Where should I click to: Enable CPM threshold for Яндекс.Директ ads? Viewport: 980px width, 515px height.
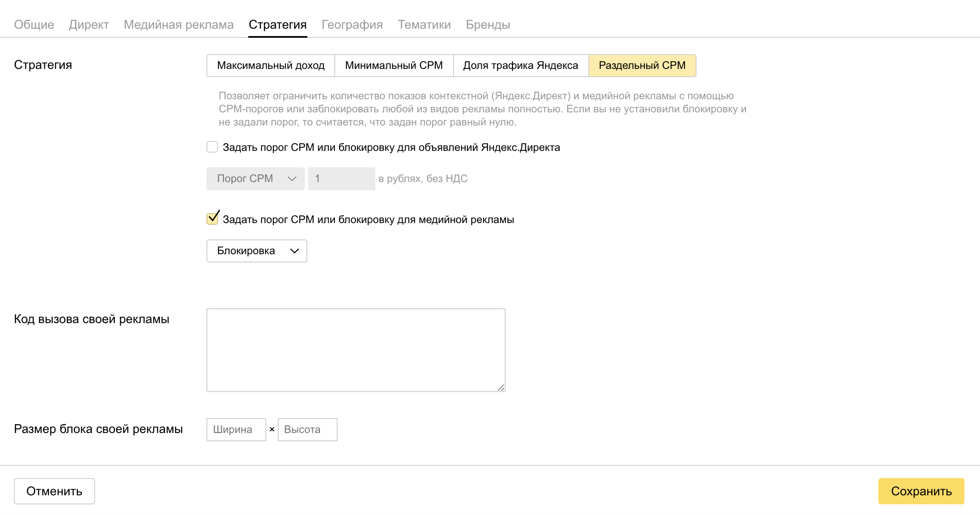212,147
